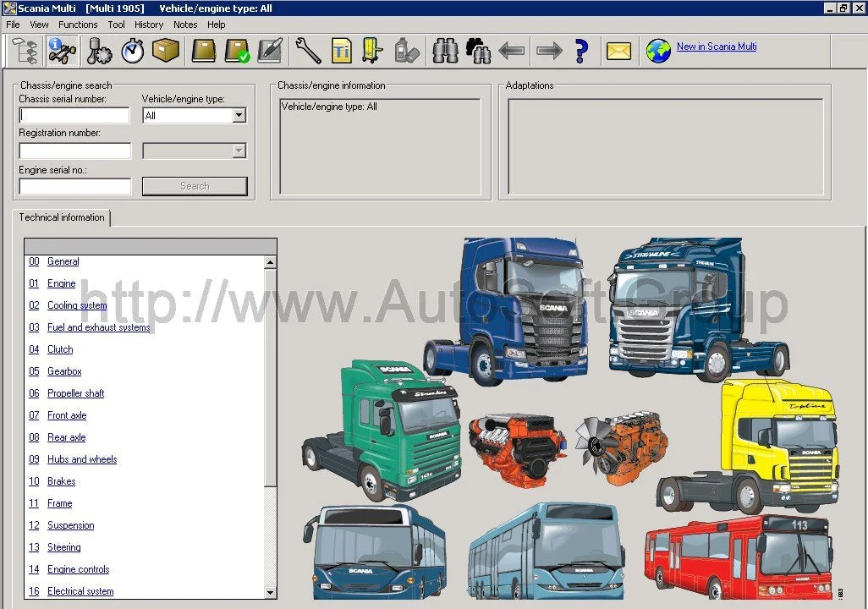This screenshot has width=868, height=609.
Task: Click the Engine serial no. input field
Action: 75,186
